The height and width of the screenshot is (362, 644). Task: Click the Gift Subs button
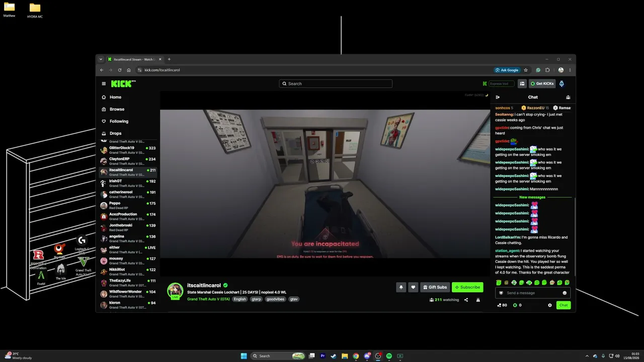click(x=435, y=287)
